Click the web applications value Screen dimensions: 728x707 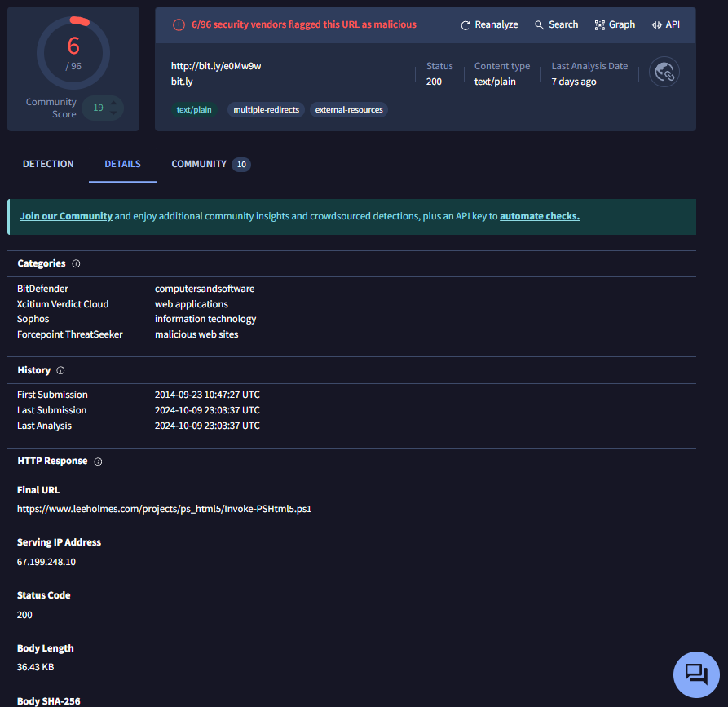[192, 304]
